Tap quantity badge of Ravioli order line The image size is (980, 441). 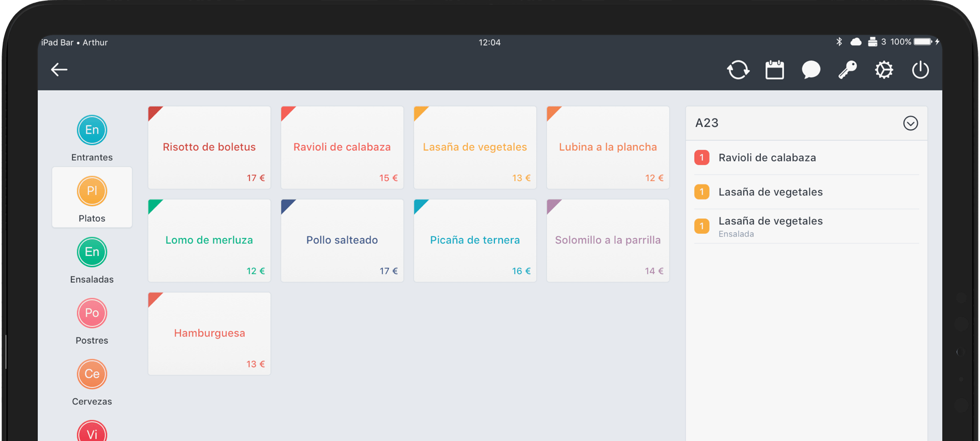click(702, 158)
